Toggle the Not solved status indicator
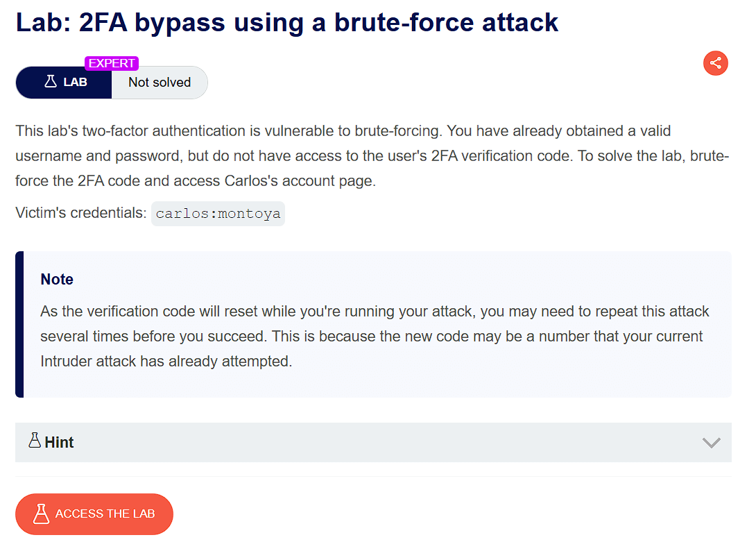The image size is (756, 542). coord(159,82)
